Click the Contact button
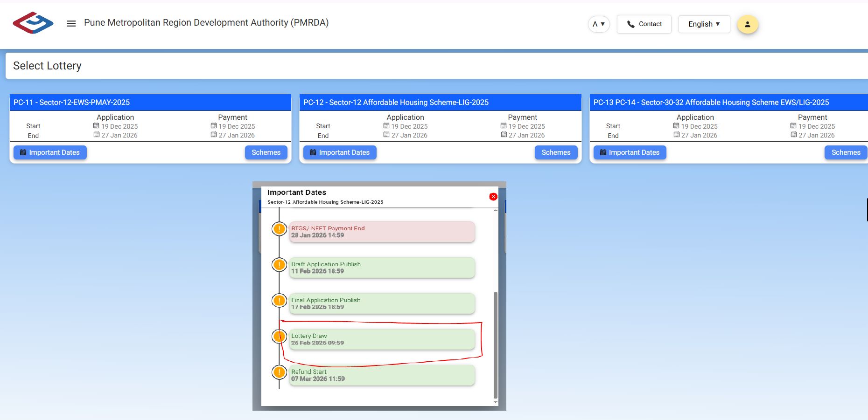The height and width of the screenshot is (420, 868). [x=644, y=24]
